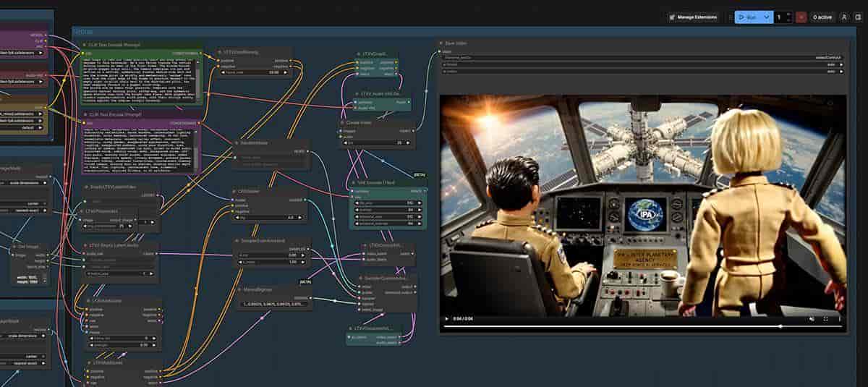Click the batch count field showing 1
The image size is (868, 387).
click(779, 17)
